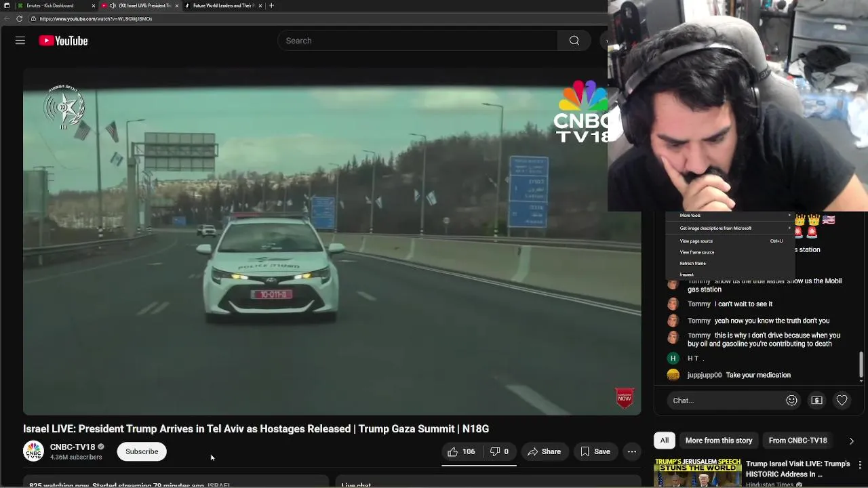Click the 4.36M subscribers count
Image resolution: width=868 pixels, height=488 pixels.
click(x=76, y=457)
